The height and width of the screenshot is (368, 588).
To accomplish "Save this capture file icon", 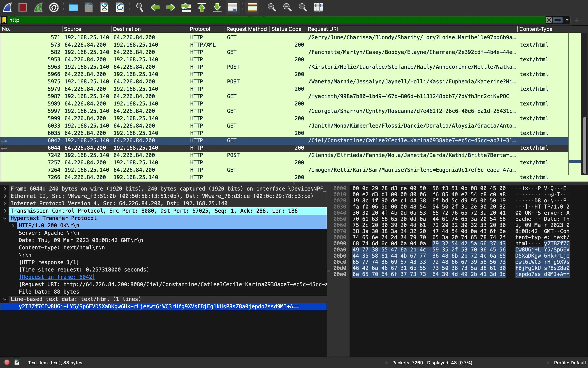I will pyautogui.click(x=89, y=7).
